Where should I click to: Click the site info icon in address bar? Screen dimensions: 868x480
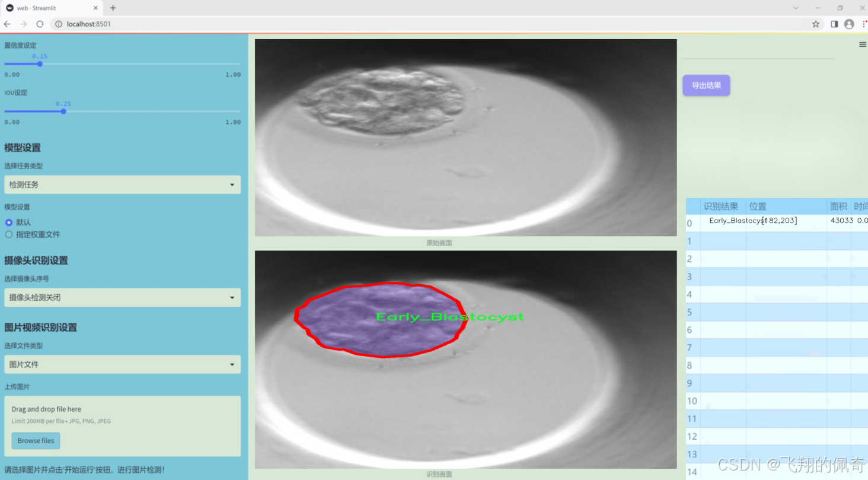coord(59,24)
